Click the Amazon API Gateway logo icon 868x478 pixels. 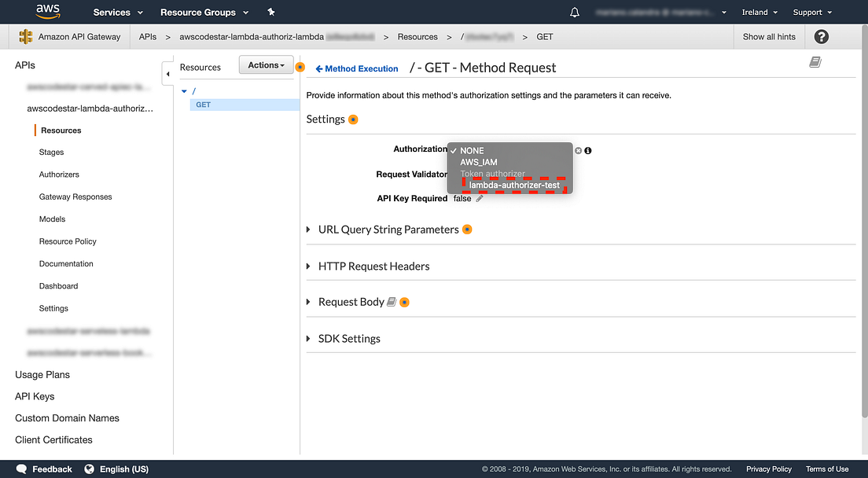26,37
